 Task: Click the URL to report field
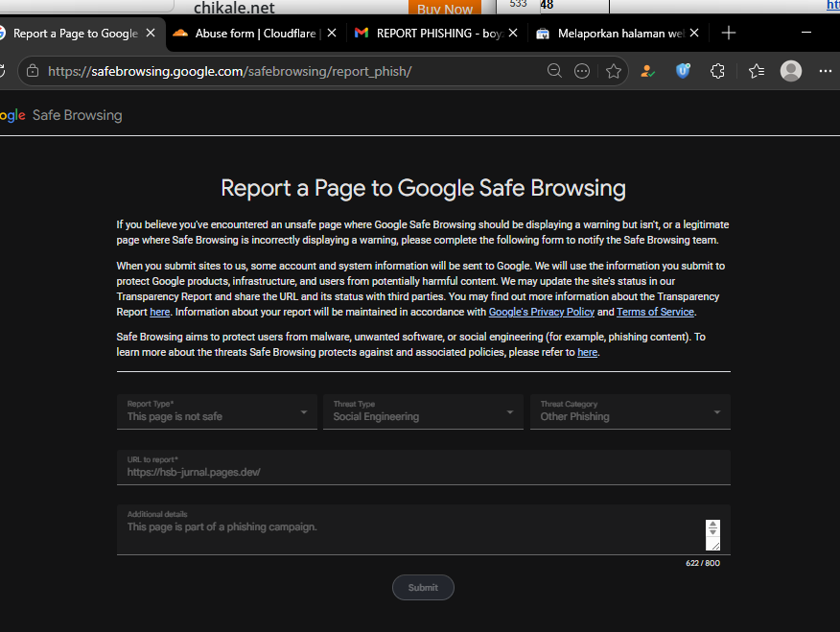click(x=423, y=467)
